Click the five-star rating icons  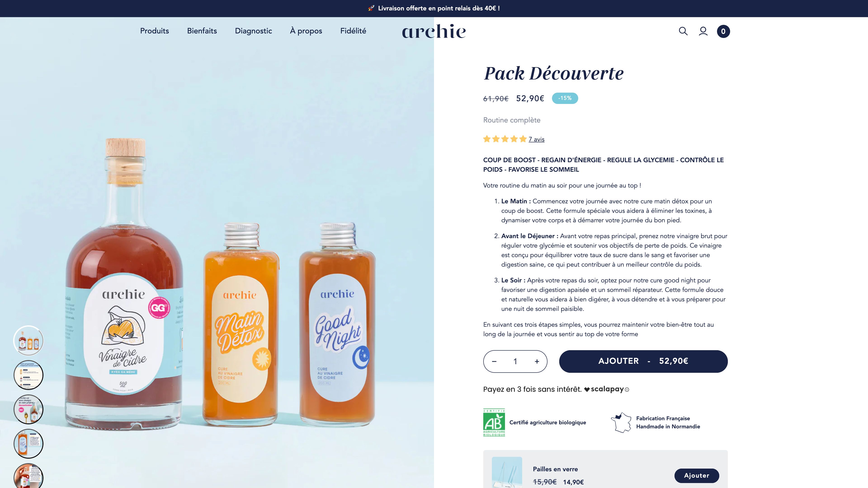(x=505, y=139)
